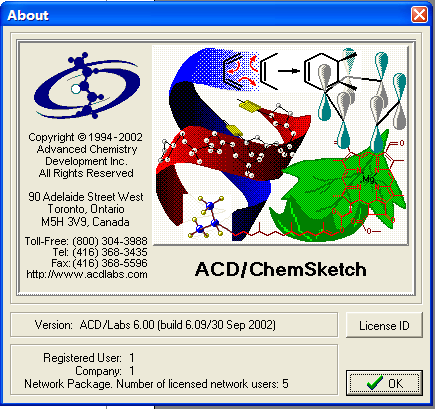
Task: Click the ACD/Labs blue orbit molecule logo
Action: (86, 86)
